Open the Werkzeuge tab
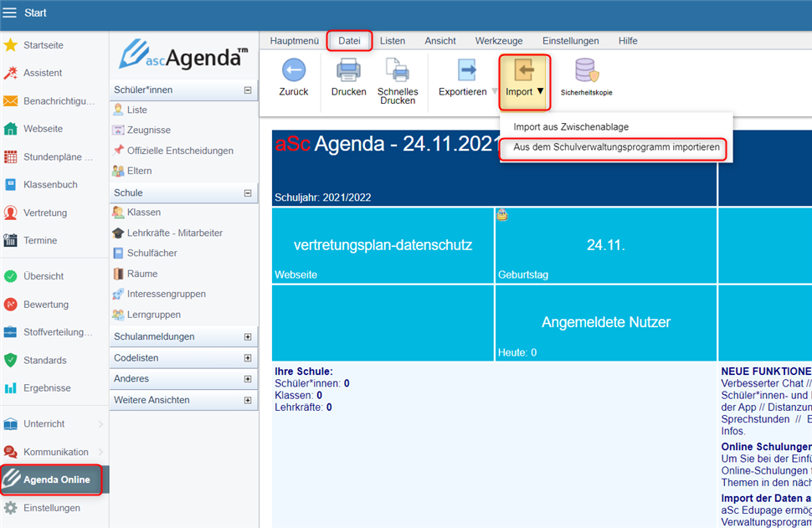This screenshot has height=528, width=812. (x=499, y=41)
